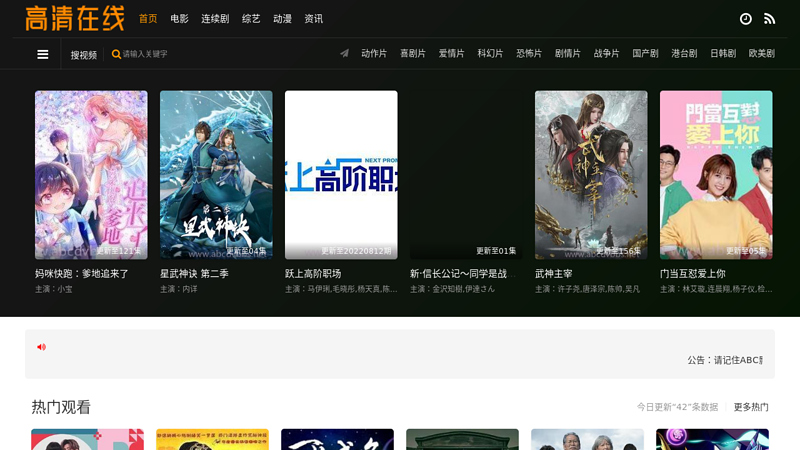800x450 pixels.
Task: Select the 喜剧片 genre link
Action: [413, 54]
